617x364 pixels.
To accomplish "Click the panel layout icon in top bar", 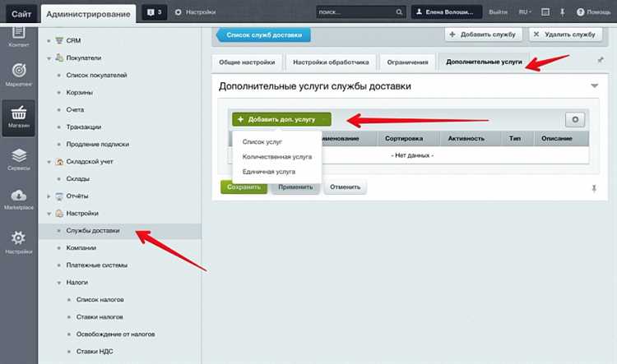I will [545, 12].
